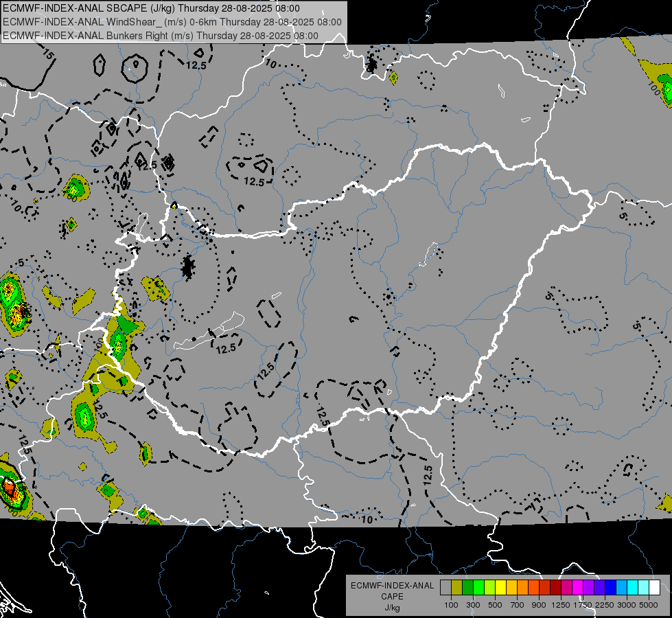The height and width of the screenshot is (618, 672).
Task: Click the 1250 legend tick value
Action: pos(561,605)
